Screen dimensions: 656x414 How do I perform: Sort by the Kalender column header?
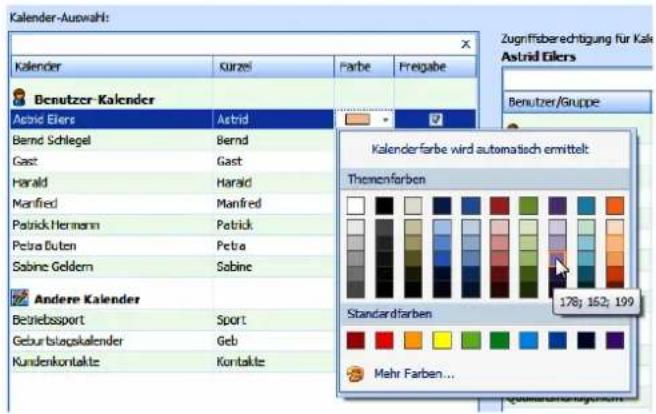(x=112, y=67)
